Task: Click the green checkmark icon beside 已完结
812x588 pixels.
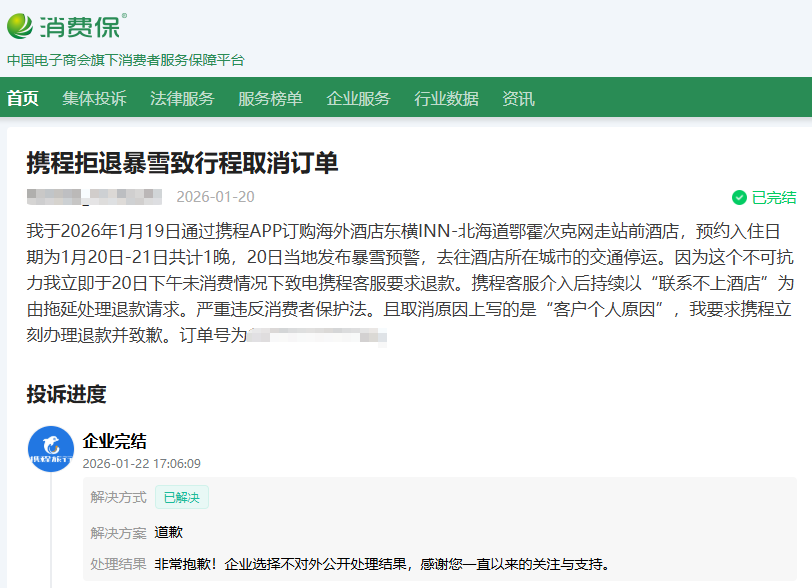Action: (x=739, y=197)
